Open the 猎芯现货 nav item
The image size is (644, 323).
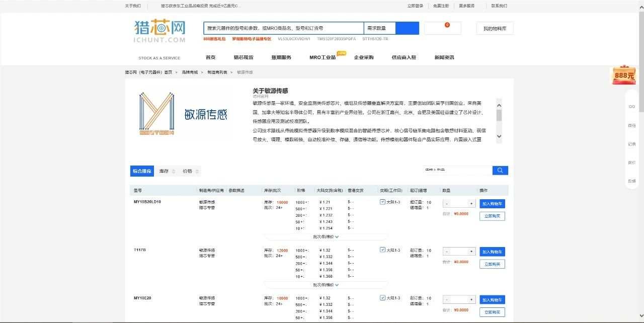pos(244,57)
